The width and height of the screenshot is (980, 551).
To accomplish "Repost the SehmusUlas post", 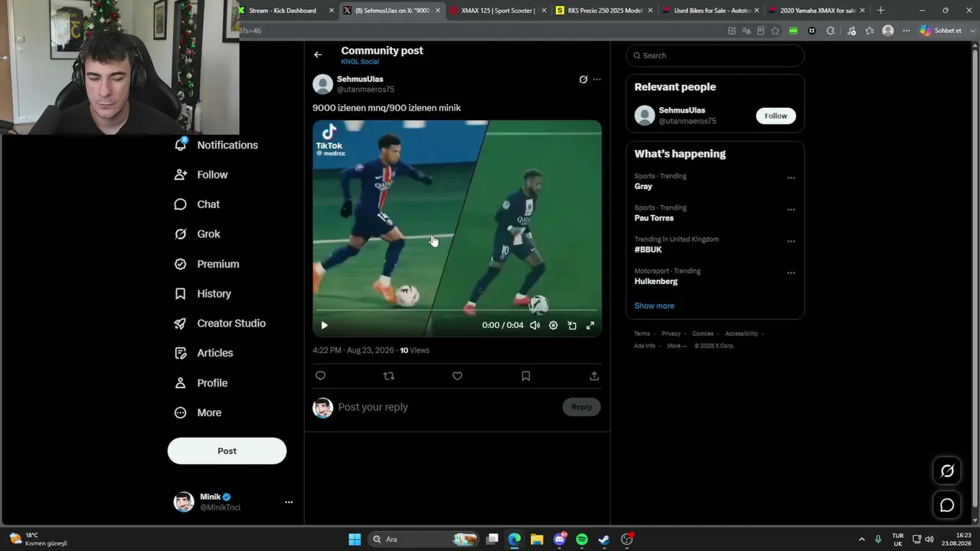I will (389, 376).
